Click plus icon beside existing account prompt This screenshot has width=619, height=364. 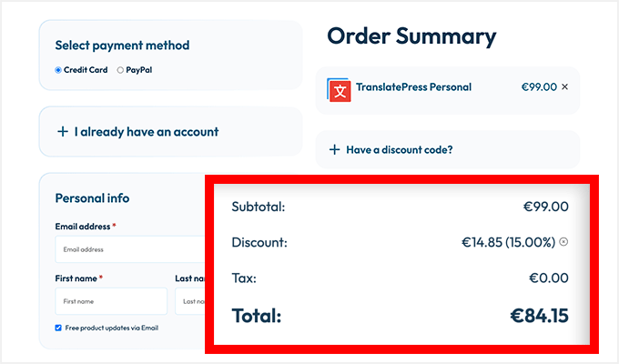click(x=63, y=132)
